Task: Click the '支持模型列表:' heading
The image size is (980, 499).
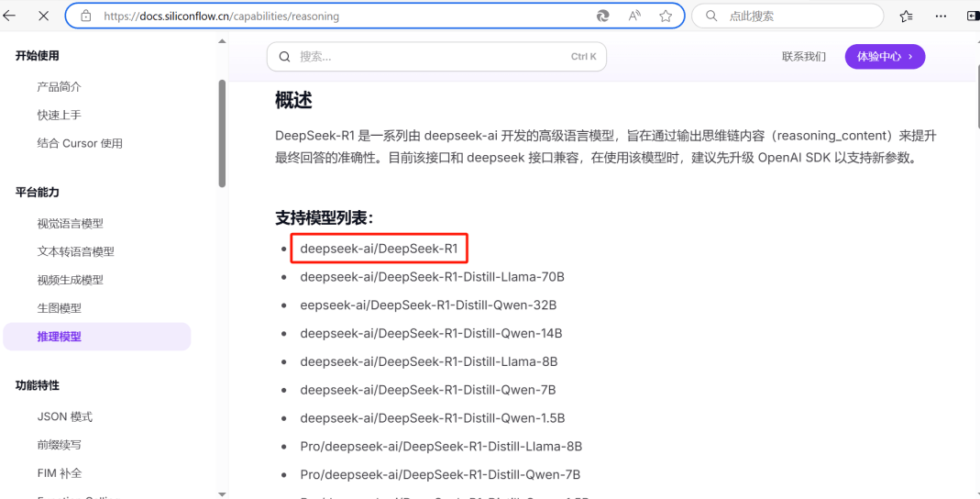Action: click(325, 217)
